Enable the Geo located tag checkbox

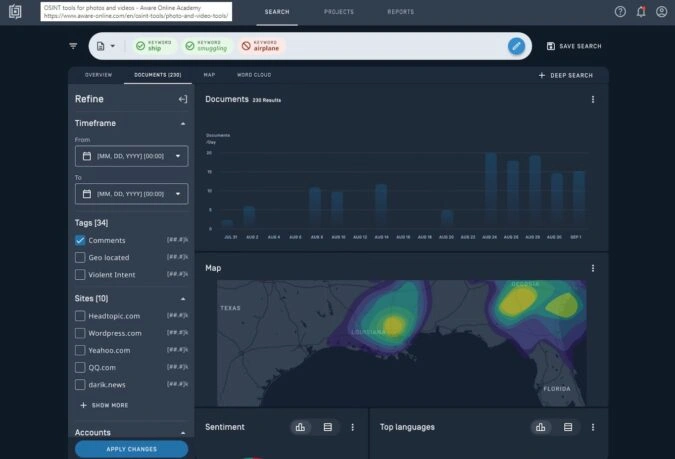(x=80, y=257)
